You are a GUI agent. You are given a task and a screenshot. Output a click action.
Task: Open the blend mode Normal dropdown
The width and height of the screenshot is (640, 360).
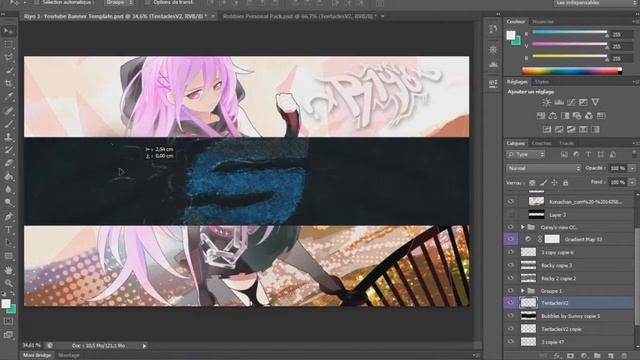(x=543, y=168)
